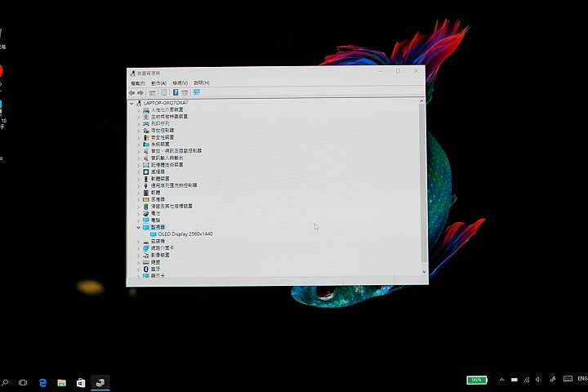Image resolution: width=588 pixels, height=392 pixels.
Task: Open Search from the taskbar magnifier
Action: coord(5,383)
